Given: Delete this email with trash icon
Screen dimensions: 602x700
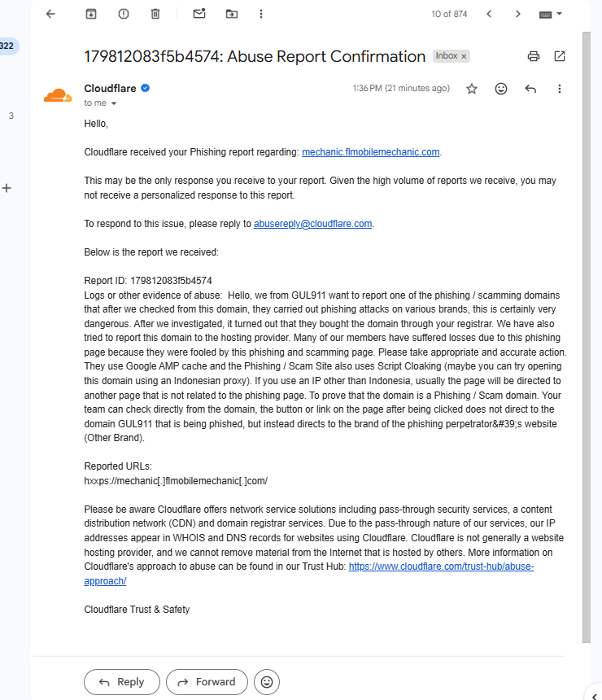Looking at the screenshot, I should tap(155, 14).
